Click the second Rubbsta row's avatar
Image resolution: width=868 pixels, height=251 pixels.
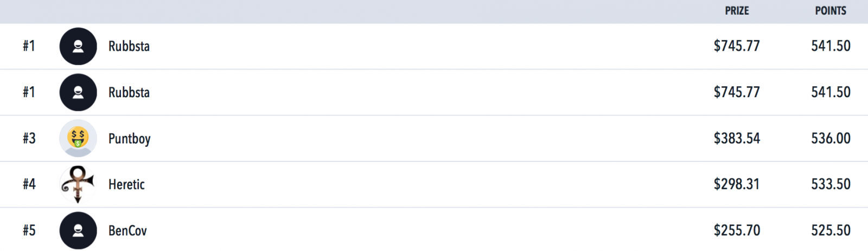pyautogui.click(x=78, y=92)
